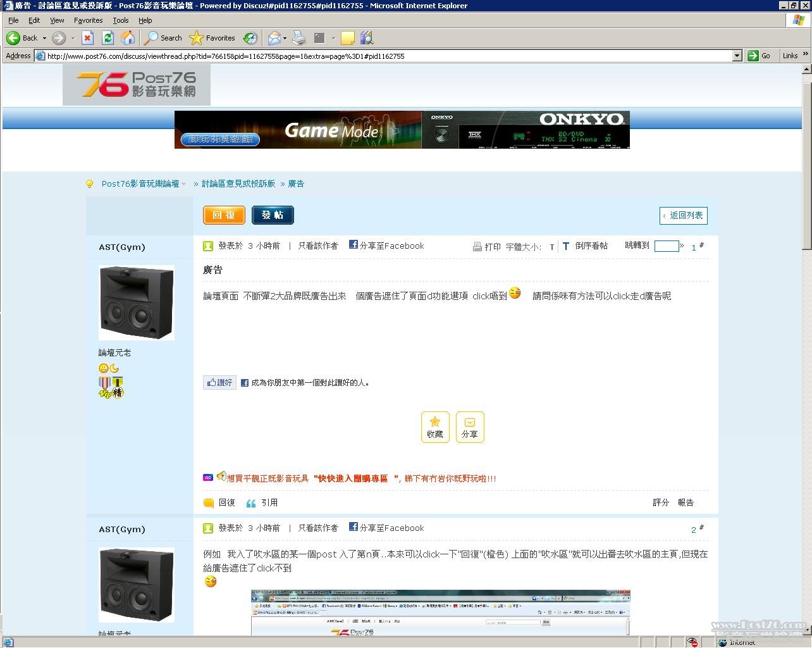812x648 pixels.
Task: Expand the Post76影音玩樂論壇 breadcrumb dropdown
Action: tap(184, 184)
